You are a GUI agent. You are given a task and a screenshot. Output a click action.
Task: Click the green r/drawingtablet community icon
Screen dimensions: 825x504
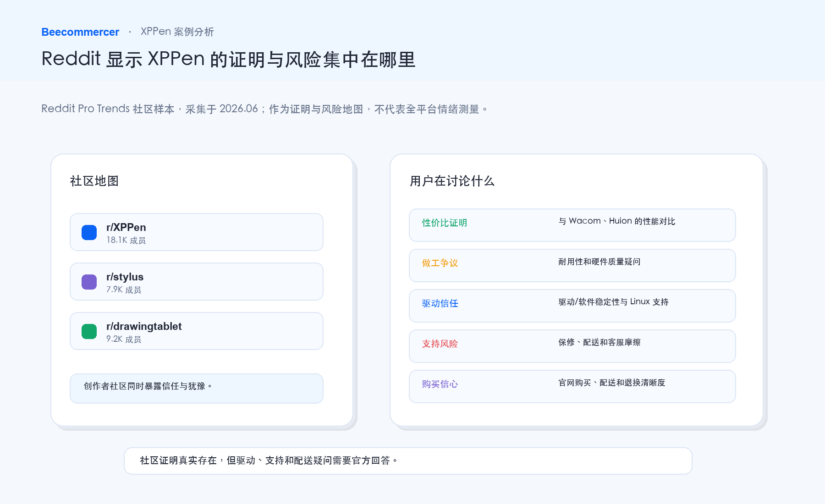coord(89,331)
